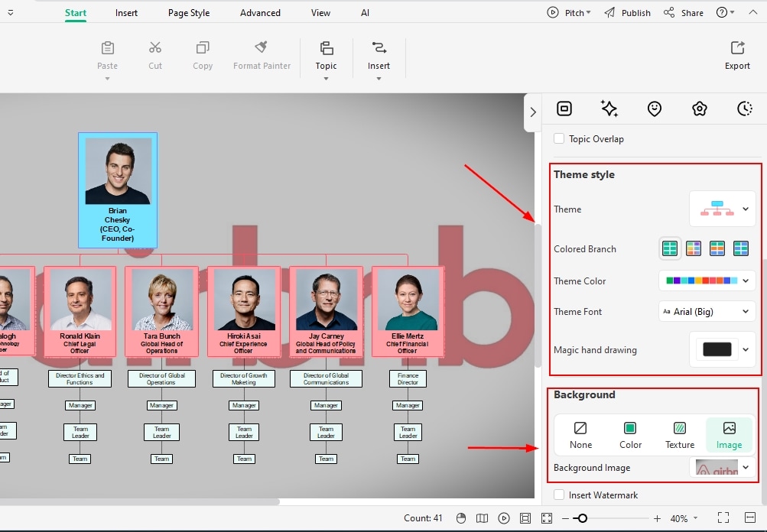Click the Cut scissors icon
The width and height of the screenshot is (767, 532).
click(155, 47)
